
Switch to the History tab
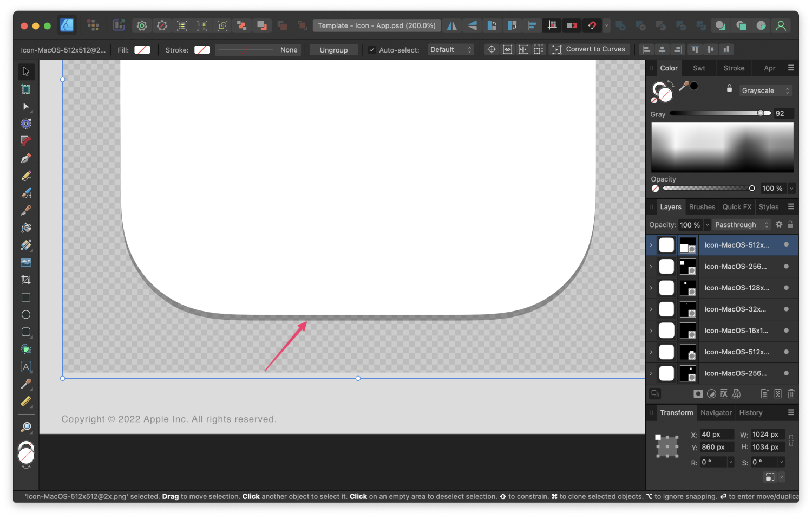(750, 412)
